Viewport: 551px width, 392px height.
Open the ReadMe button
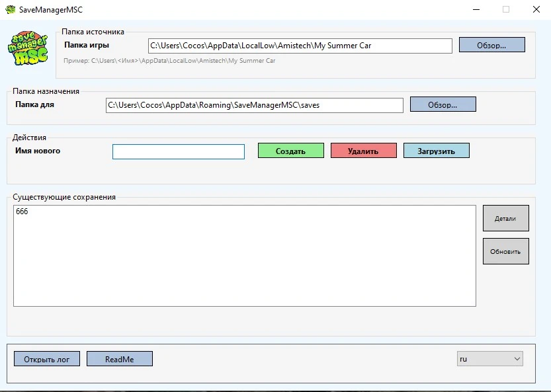coord(120,359)
